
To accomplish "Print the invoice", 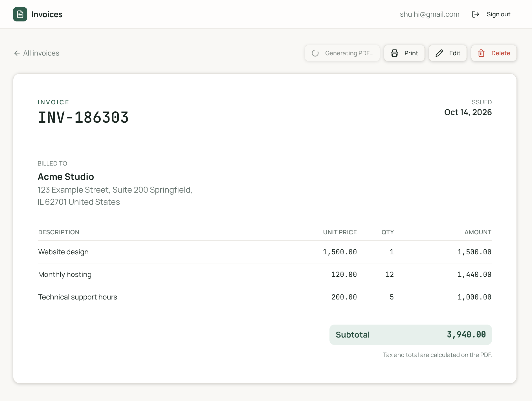I will click(x=404, y=53).
